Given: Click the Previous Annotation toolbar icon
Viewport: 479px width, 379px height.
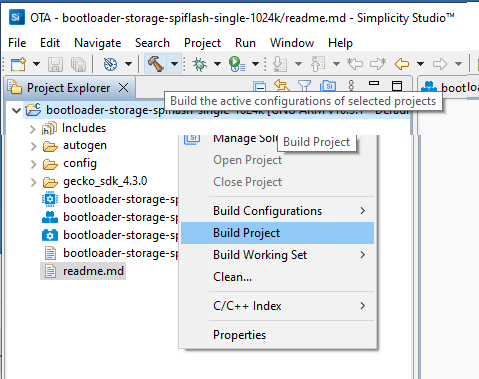Looking at the screenshot, I should [318, 64].
